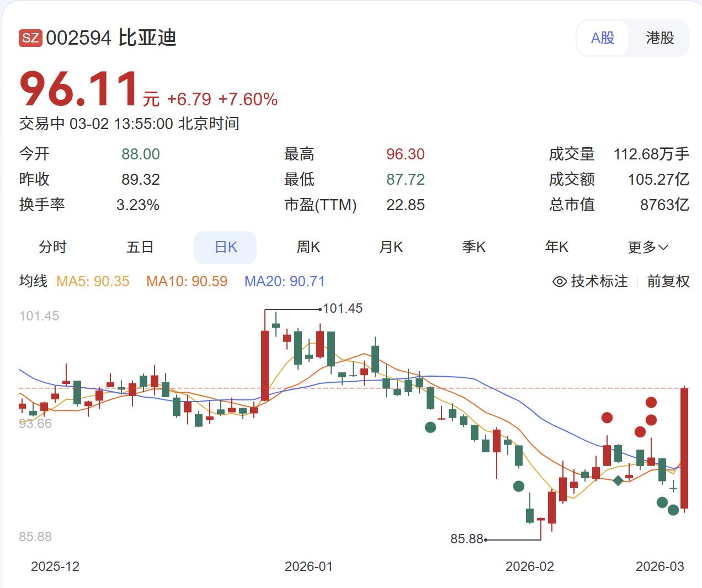Open the 前复权 adjustment selector
Viewport: 702px width, 588px height.
[668, 282]
